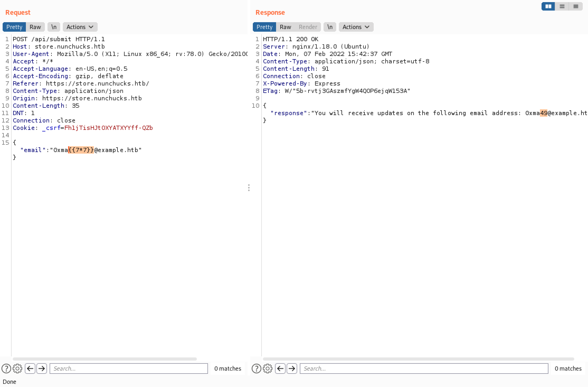Click the highlighted 49 in response
The width and height of the screenshot is (588, 387).
click(x=544, y=113)
